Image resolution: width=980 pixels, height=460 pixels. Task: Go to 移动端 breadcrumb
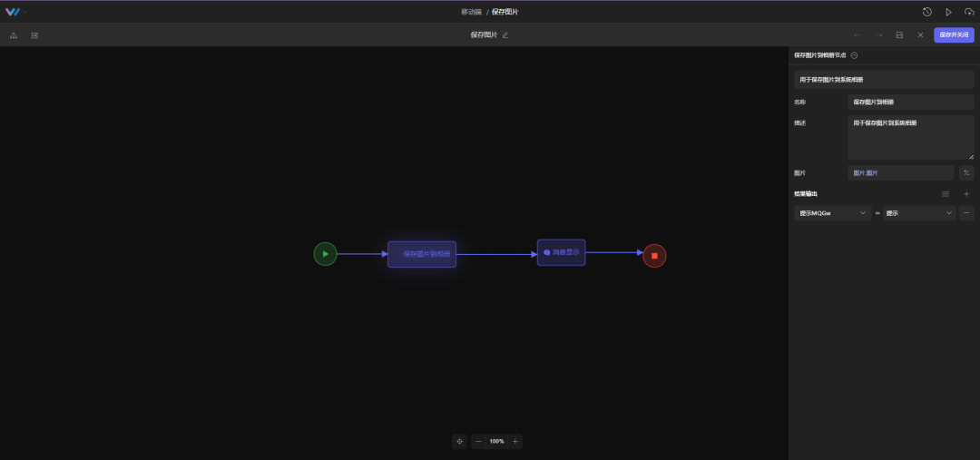coord(471,12)
